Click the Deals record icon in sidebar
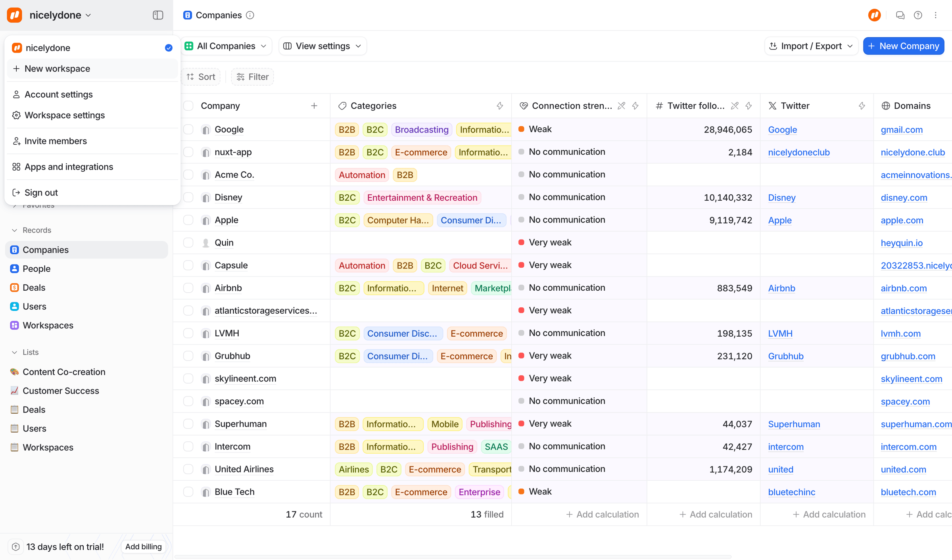 click(15, 288)
